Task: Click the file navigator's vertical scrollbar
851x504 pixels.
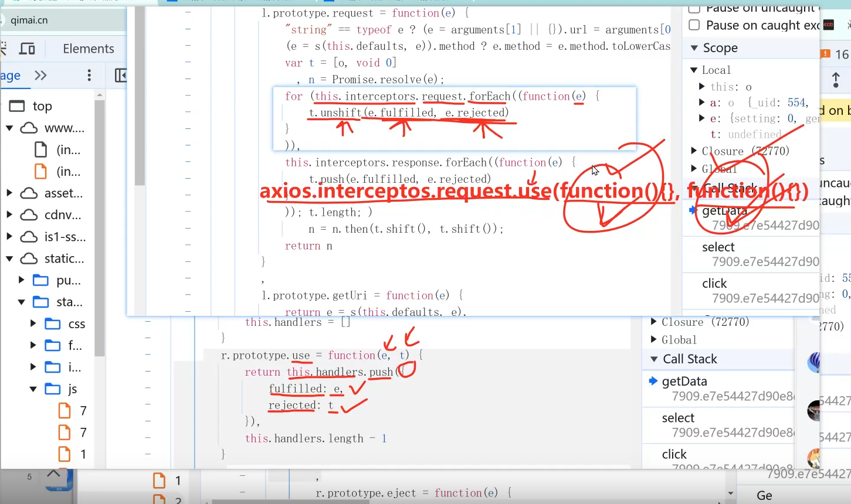Action: click(x=100, y=229)
